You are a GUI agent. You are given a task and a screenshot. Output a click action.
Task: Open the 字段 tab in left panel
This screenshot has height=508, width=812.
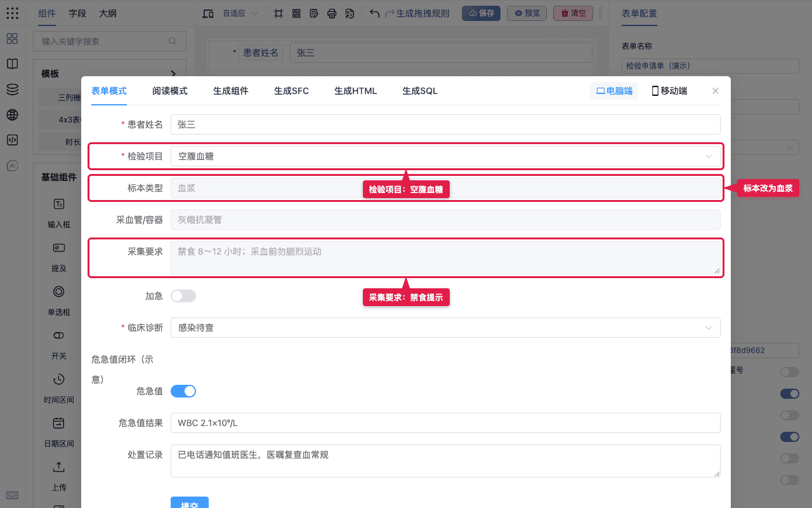pyautogui.click(x=77, y=13)
